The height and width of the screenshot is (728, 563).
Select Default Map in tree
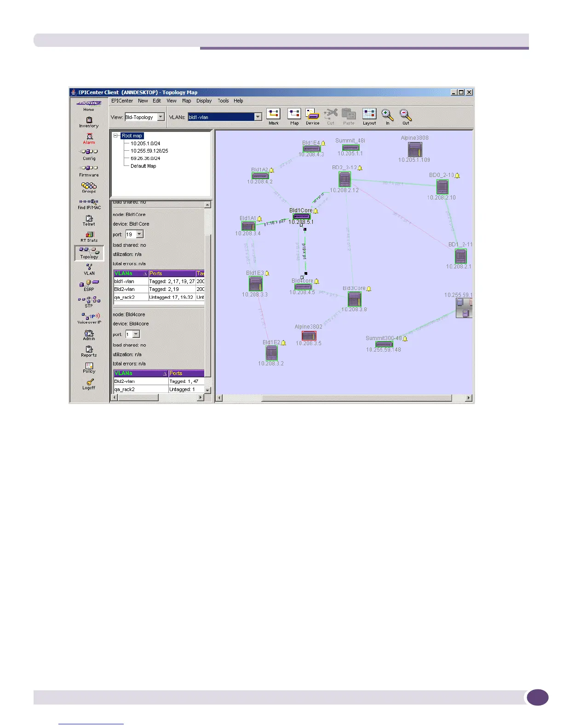144,166
